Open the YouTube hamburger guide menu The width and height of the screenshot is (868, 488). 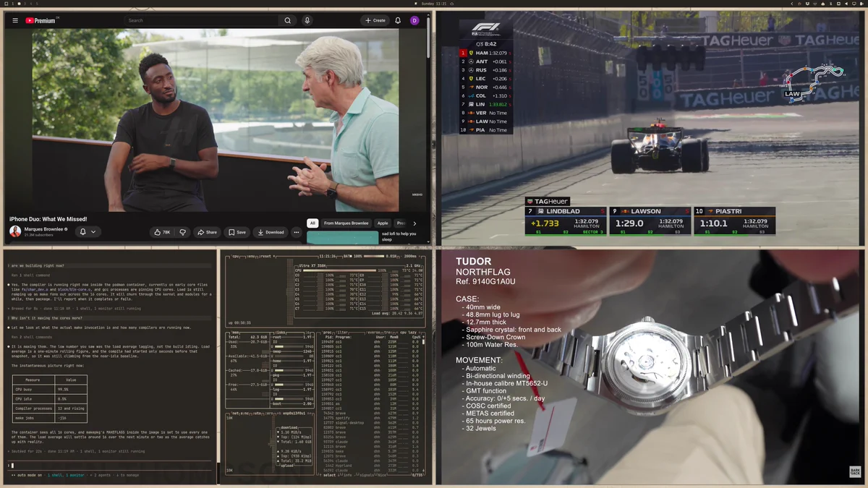pos(15,20)
